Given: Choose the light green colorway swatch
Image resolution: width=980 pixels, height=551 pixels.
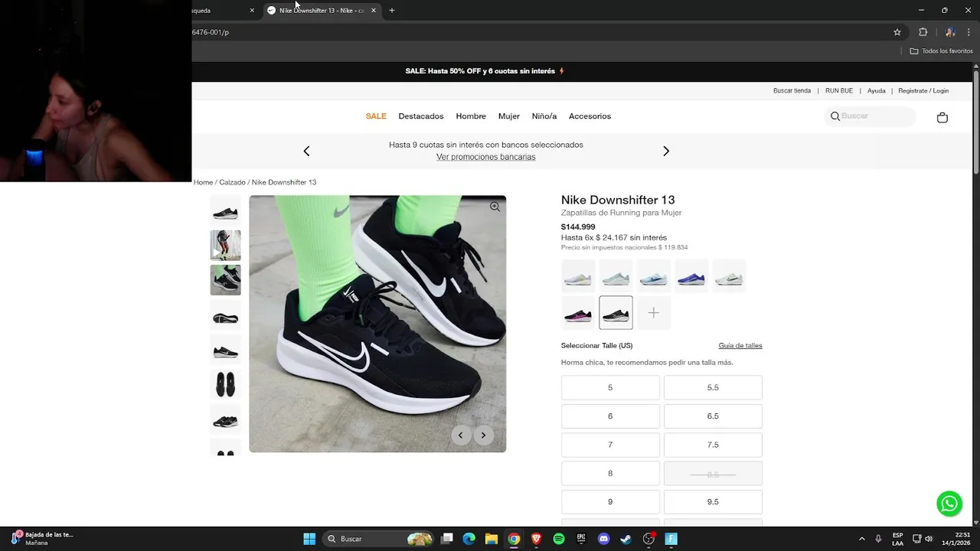Looking at the screenshot, I should click(616, 276).
